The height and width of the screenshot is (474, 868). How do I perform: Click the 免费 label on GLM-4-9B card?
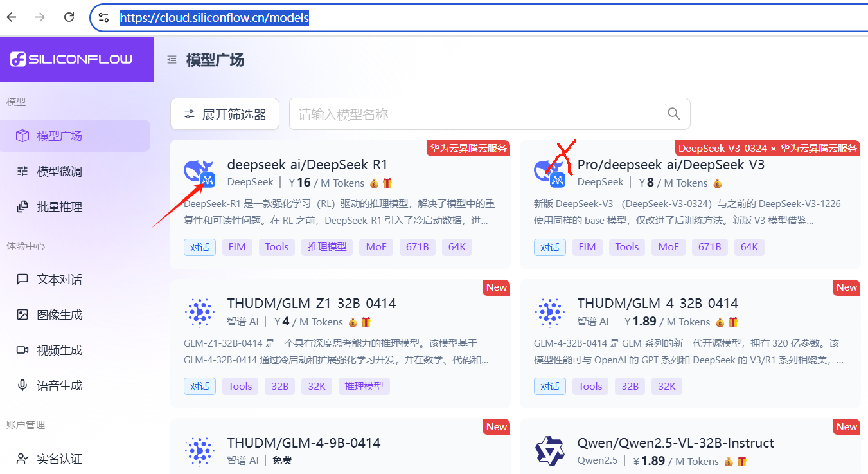pyautogui.click(x=282, y=460)
